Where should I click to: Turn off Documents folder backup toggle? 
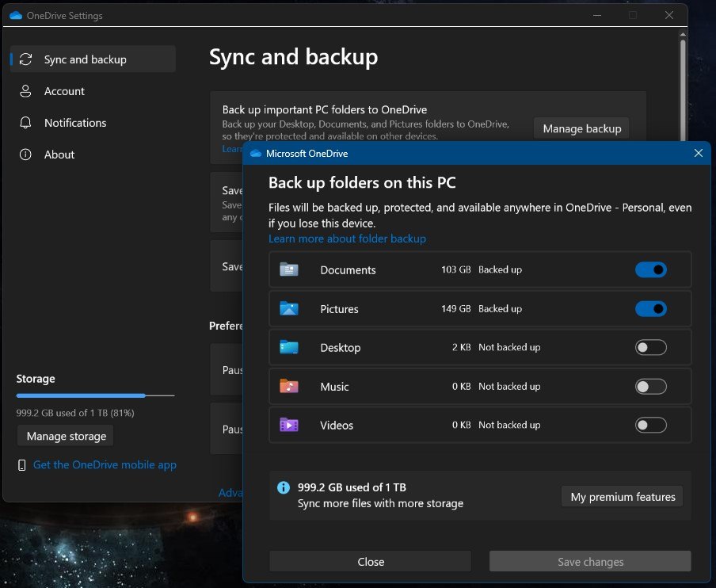coord(650,270)
